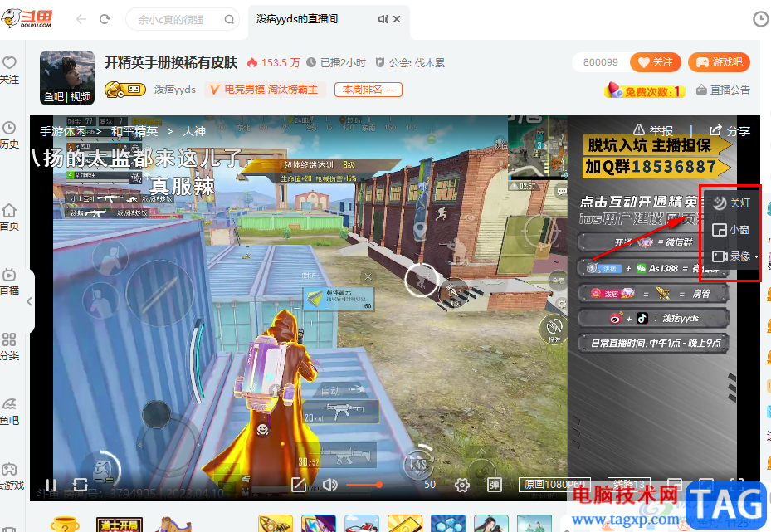Screen dimensions: 771x532
Task: Select the purple-background gift icon
Action: click(319, 523)
